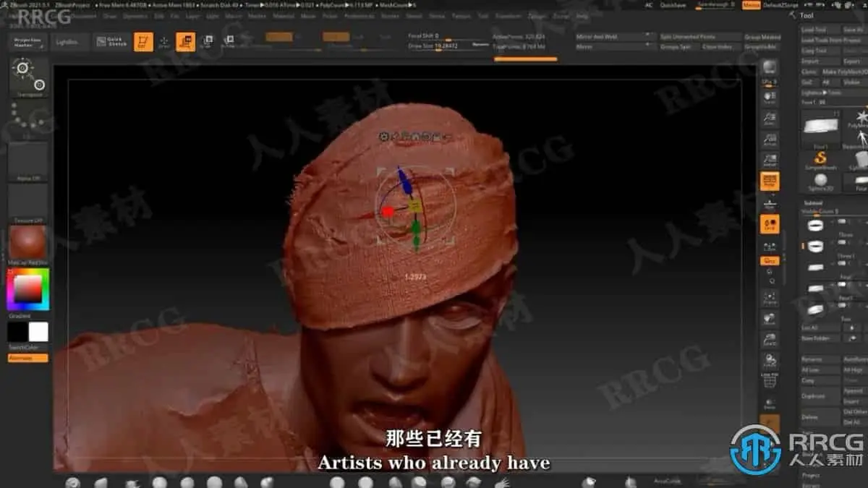This screenshot has width=868, height=488.
Task: Open the Material menu
Action: (284, 15)
